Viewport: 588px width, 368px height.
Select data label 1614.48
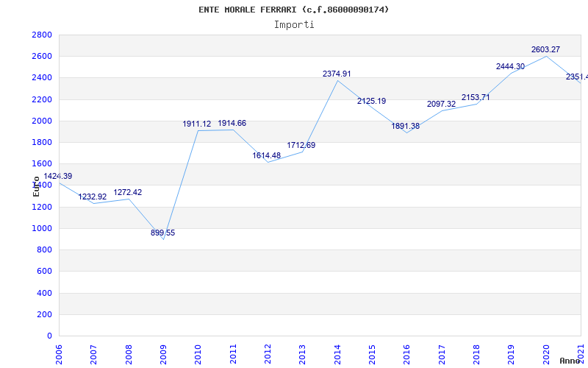[x=266, y=155]
